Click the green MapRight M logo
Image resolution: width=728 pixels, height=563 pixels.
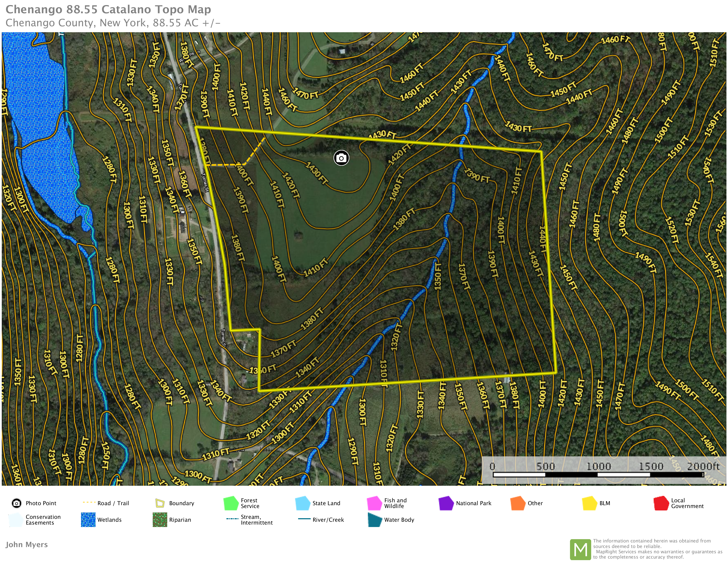point(580,549)
